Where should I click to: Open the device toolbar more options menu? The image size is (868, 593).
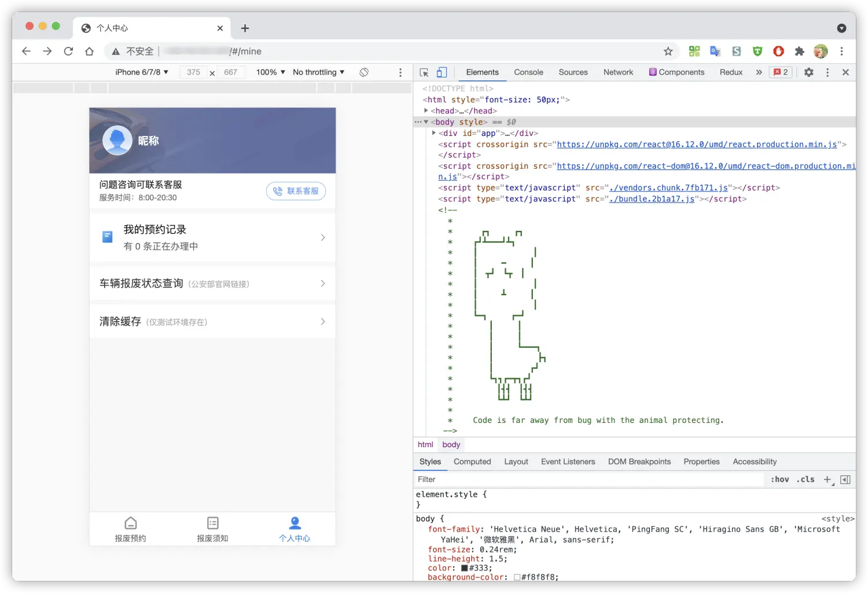coord(400,72)
